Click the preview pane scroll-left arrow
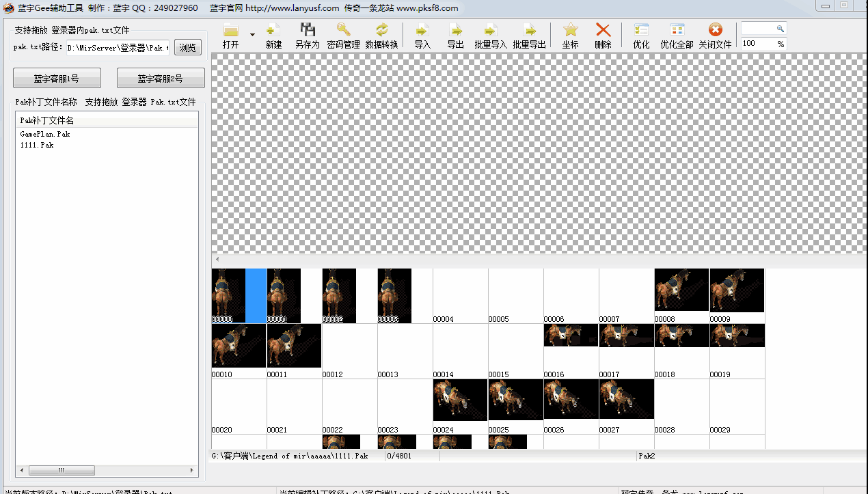Viewport: 868px width, 494px height. point(217,260)
